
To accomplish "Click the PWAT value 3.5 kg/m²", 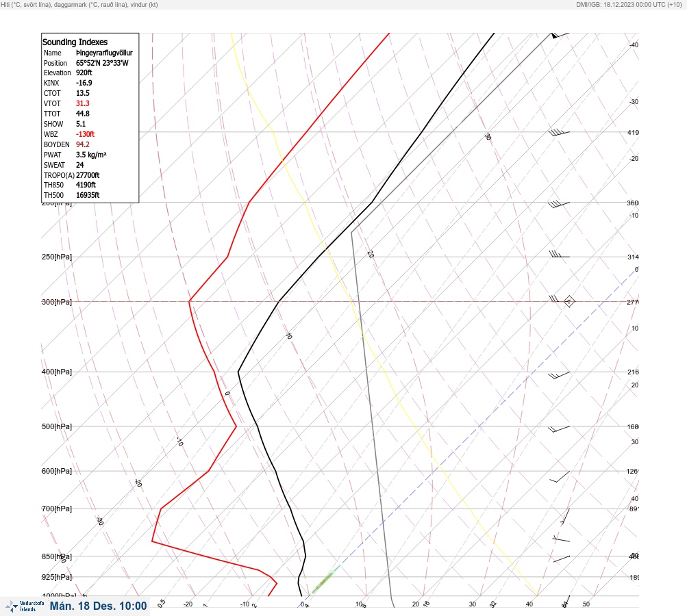I will pyautogui.click(x=91, y=155).
